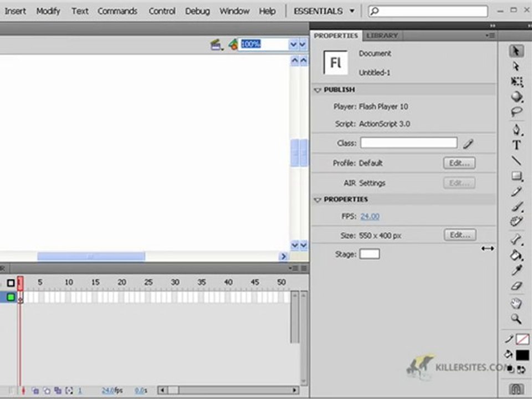Viewport: 532px width, 399px height.
Task: Switch to the LIBRARY tab
Action: (382, 35)
